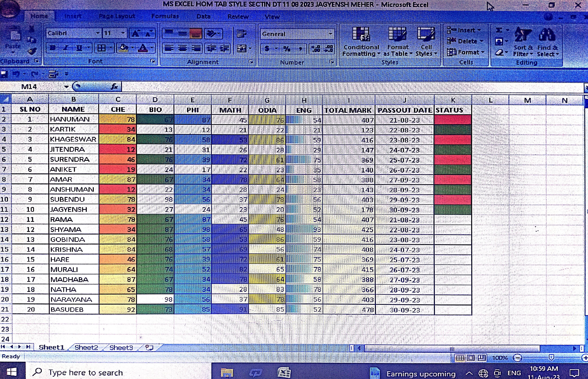Click the zoom slider handle

click(551, 358)
